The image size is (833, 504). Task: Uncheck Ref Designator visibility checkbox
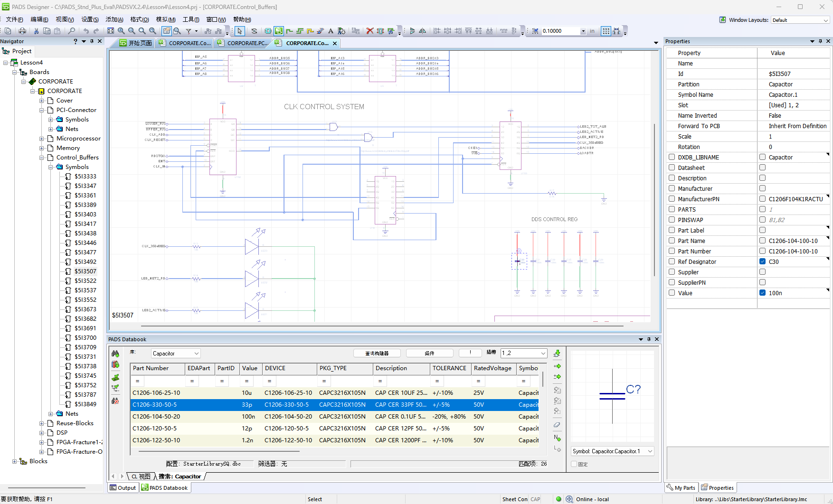(762, 261)
